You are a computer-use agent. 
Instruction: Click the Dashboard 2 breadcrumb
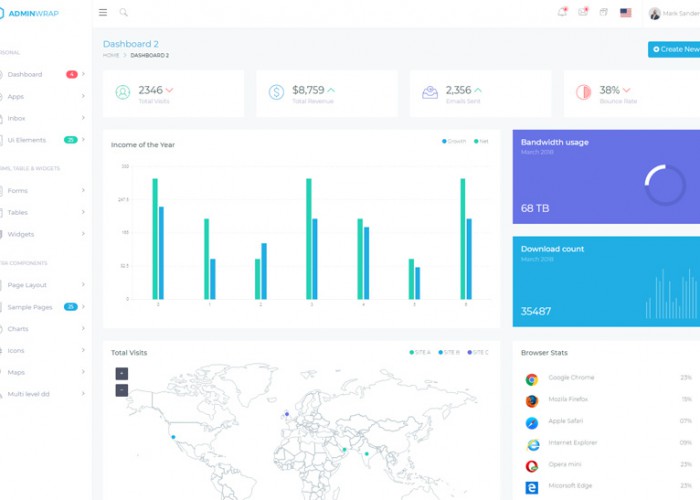[x=150, y=55]
